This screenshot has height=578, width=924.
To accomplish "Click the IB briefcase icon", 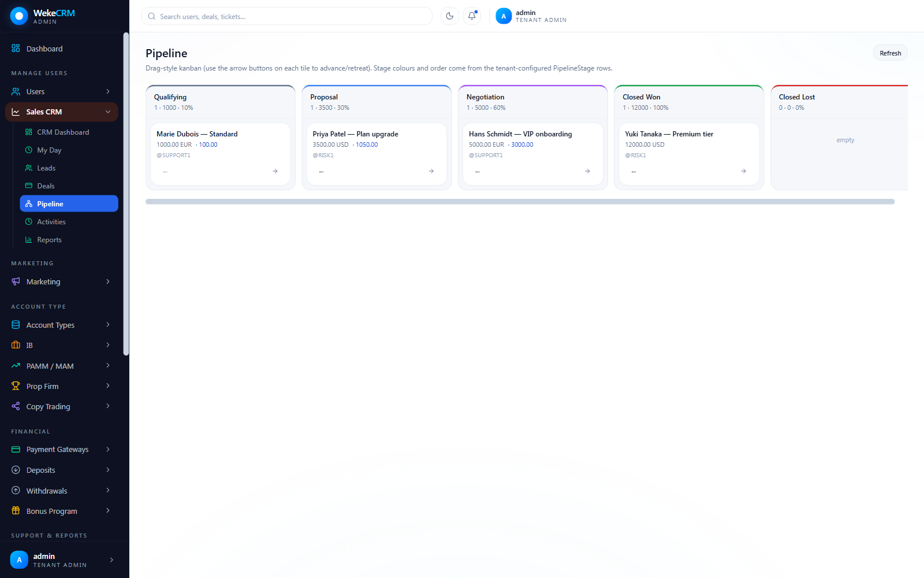I will pos(16,345).
